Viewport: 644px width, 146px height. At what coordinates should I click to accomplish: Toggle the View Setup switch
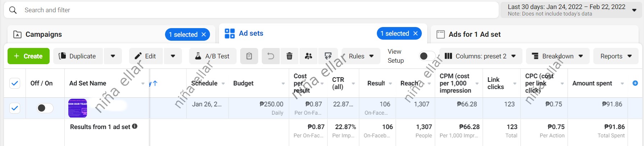[x=426, y=56]
